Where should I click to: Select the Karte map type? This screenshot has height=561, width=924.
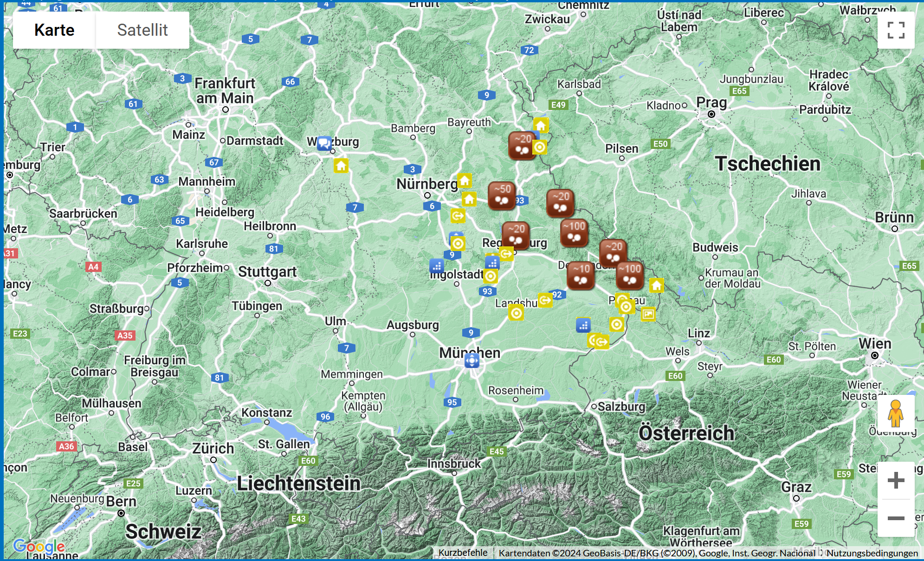click(x=54, y=30)
